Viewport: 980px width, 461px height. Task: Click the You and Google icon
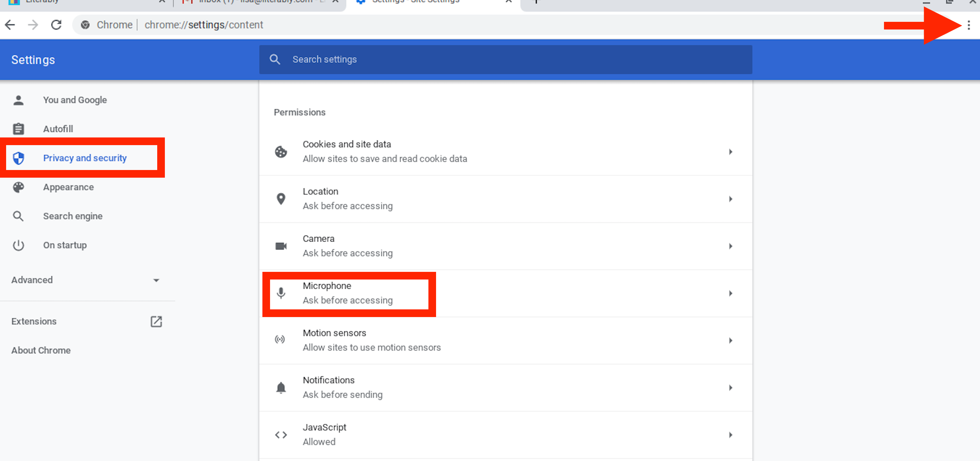(x=19, y=100)
